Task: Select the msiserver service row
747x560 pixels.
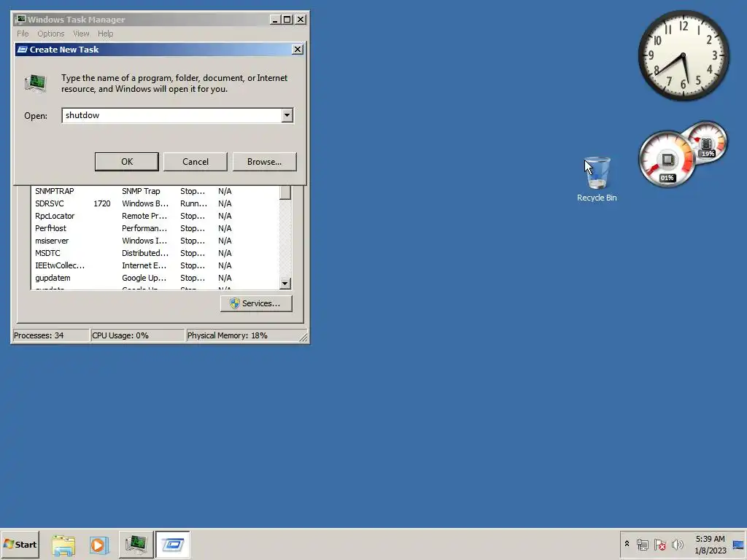Action: (155, 241)
